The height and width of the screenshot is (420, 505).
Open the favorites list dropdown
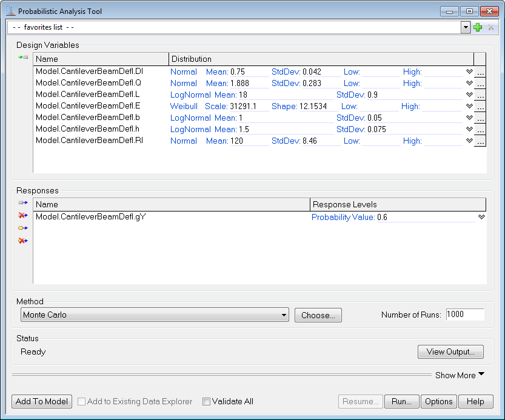(466, 27)
